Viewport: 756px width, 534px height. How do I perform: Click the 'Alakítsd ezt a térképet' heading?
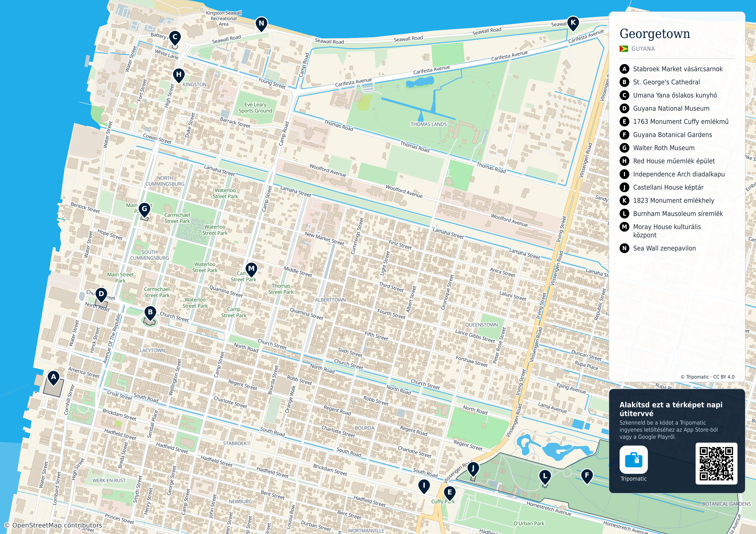click(x=671, y=409)
